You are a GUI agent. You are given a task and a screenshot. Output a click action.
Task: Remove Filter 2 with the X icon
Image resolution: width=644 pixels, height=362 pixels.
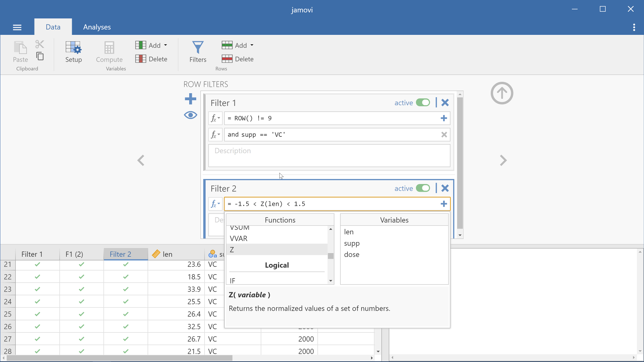[x=445, y=188]
